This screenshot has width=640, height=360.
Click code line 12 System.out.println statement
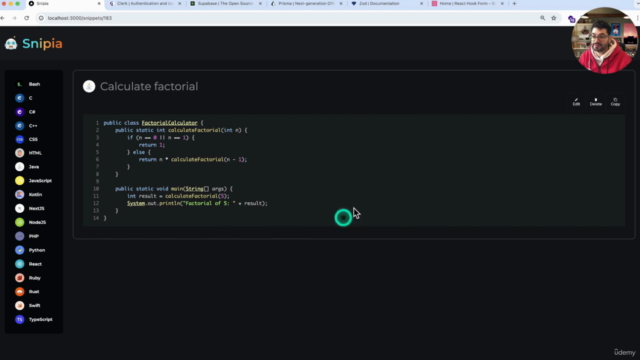click(x=197, y=203)
